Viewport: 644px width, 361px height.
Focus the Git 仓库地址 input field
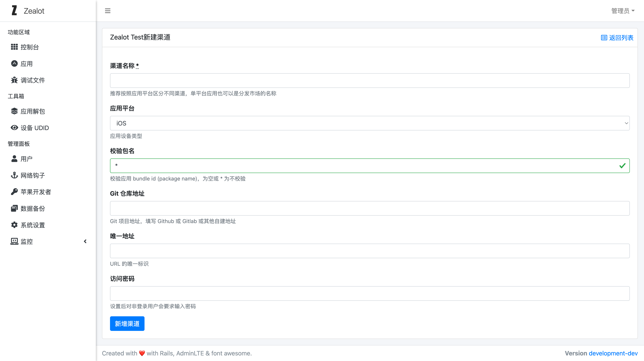[370, 208]
